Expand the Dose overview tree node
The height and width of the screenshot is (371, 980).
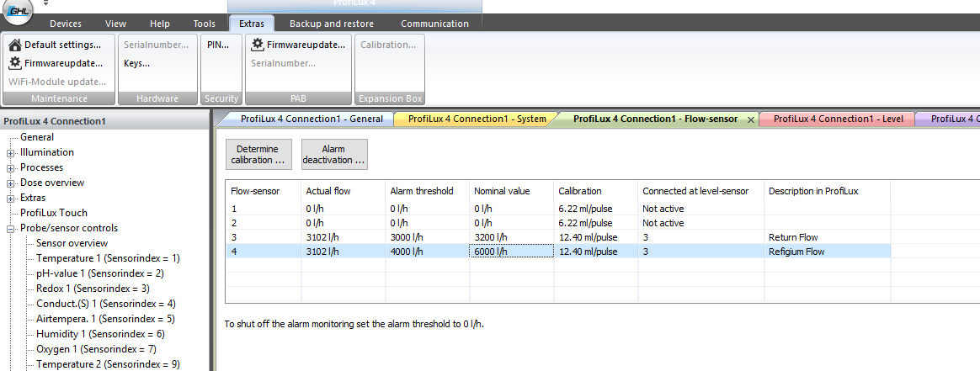(11, 183)
